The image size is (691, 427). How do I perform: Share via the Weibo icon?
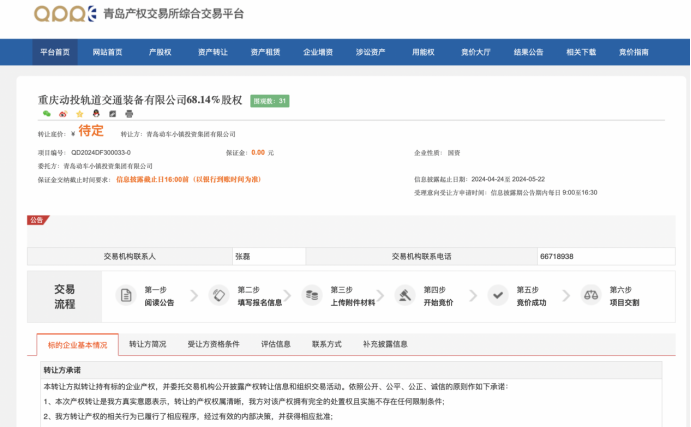pyautogui.click(x=63, y=114)
